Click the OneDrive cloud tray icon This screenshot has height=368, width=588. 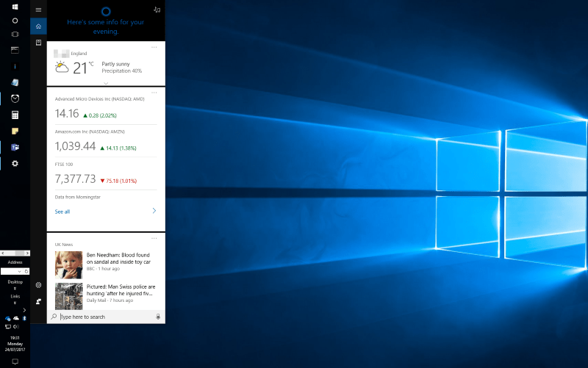(16, 318)
